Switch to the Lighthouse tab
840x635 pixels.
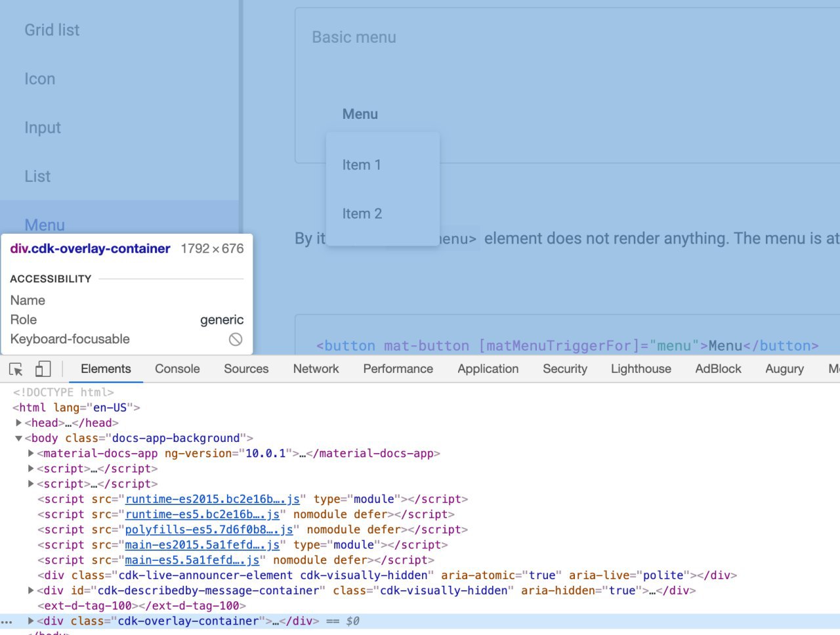pos(640,369)
